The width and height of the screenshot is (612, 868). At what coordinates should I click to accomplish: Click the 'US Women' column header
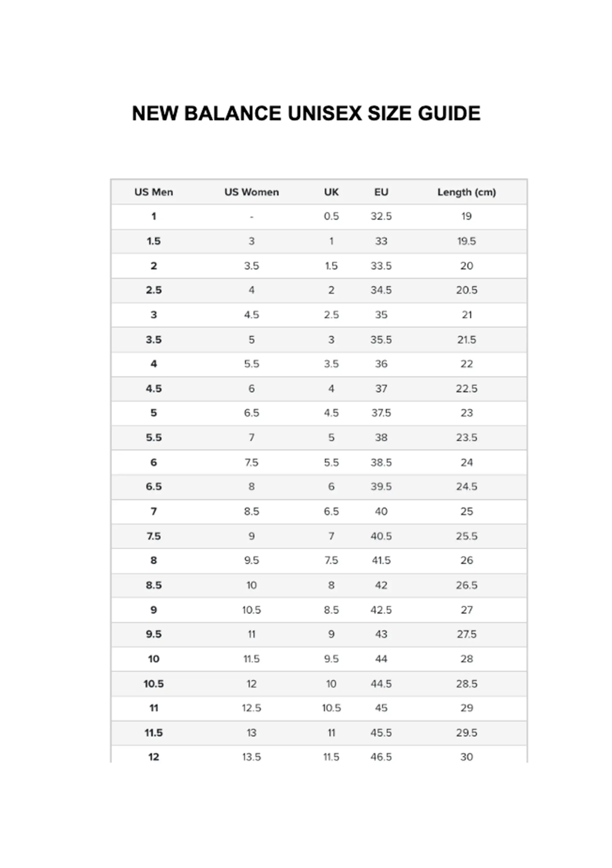tap(252, 192)
